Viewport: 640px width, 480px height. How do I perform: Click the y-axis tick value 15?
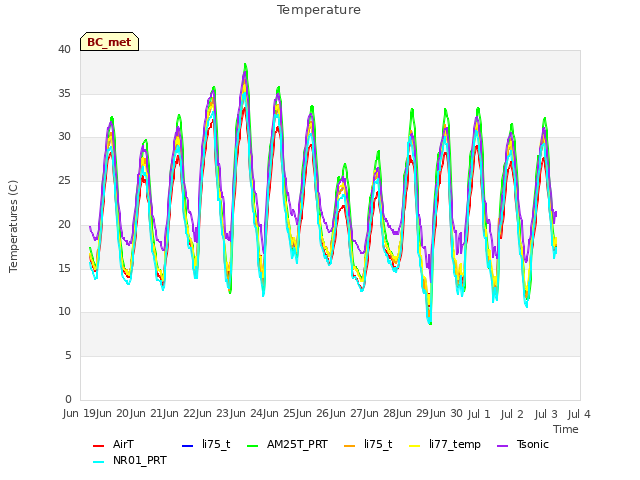tap(64, 268)
